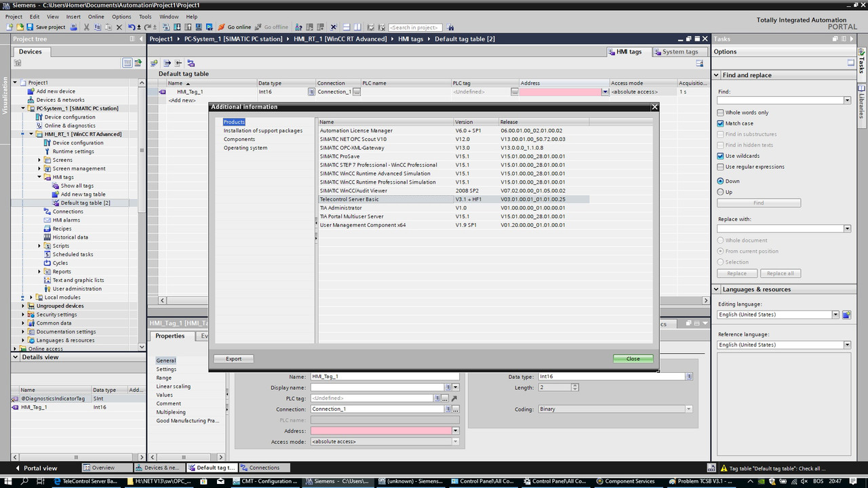868x488 pixels.
Task: Click the Portal view button
Action: [x=35, y=468]
